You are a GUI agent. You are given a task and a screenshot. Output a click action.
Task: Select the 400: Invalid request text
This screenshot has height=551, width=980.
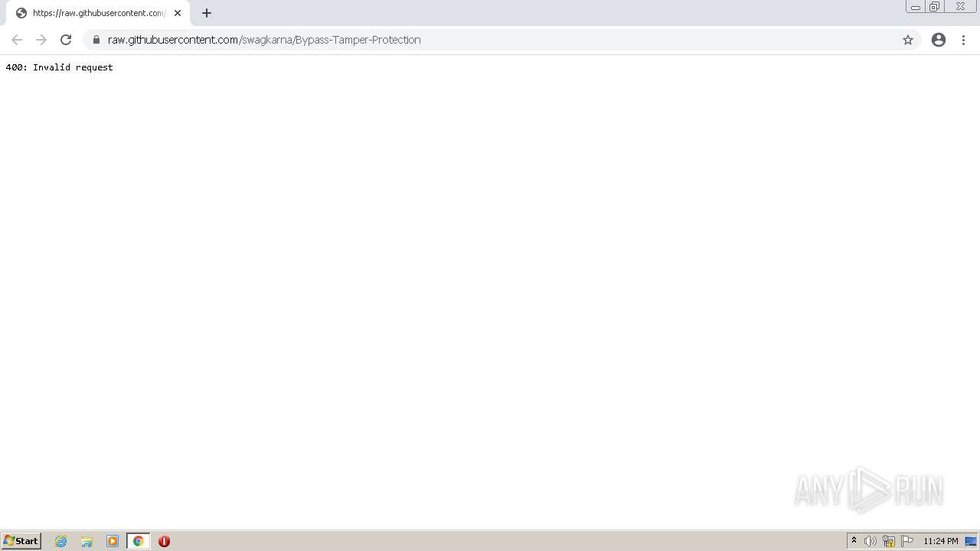[59, 67]
